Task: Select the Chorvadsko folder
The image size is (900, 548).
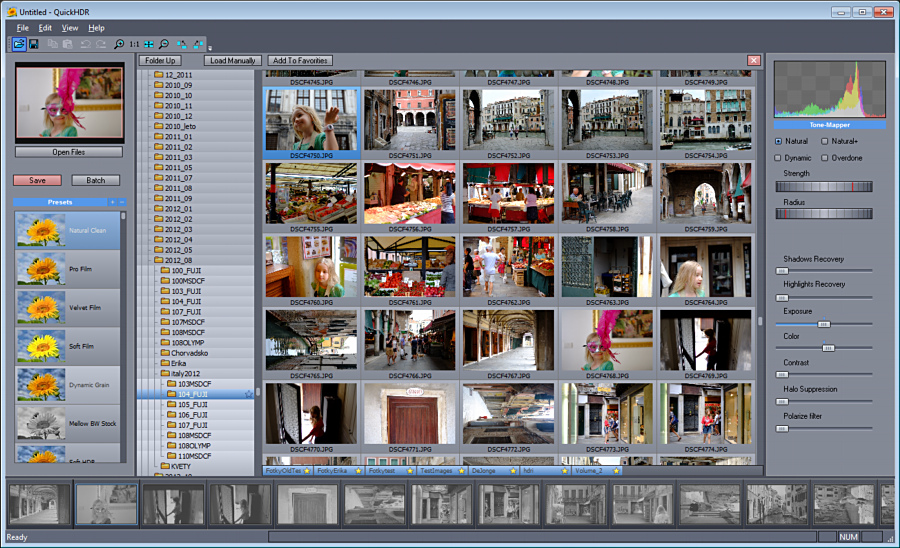Action: (x=184, y=353)
